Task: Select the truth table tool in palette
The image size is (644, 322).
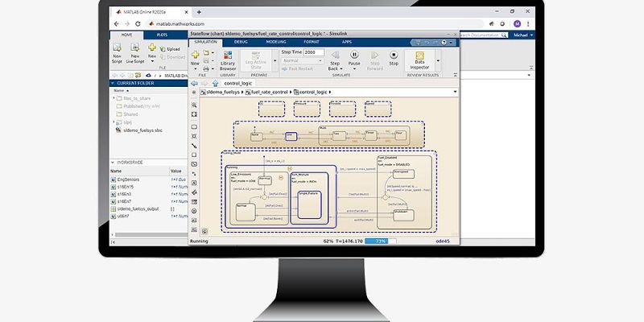Action: (x=194, y=202)
